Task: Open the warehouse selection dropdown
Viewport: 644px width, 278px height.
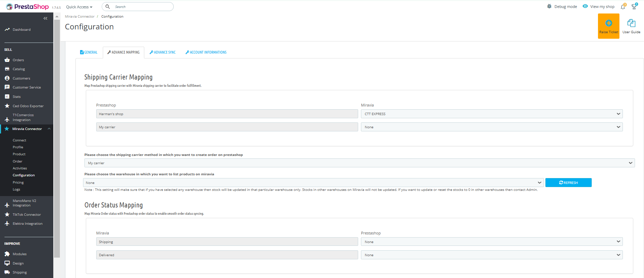Action: coord(314,183)
